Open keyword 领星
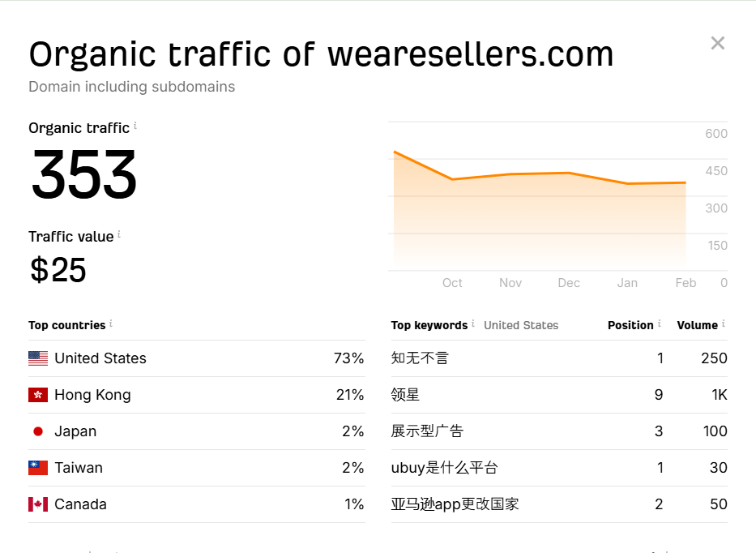 click(405, 395)
